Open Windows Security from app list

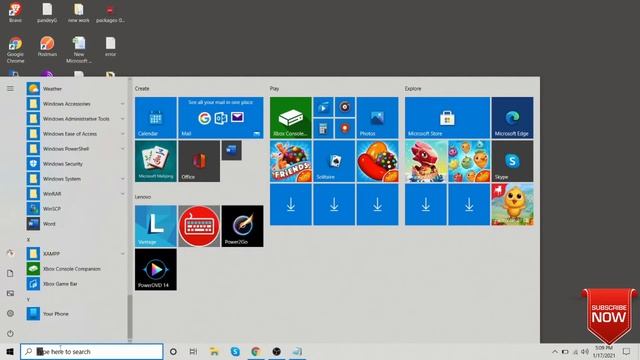point(76,164)
